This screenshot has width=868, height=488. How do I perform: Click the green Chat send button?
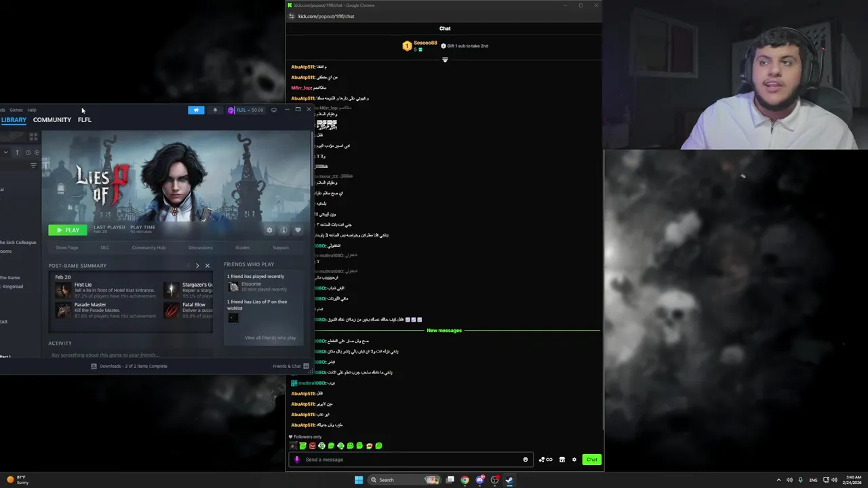(x=592, y=460)
